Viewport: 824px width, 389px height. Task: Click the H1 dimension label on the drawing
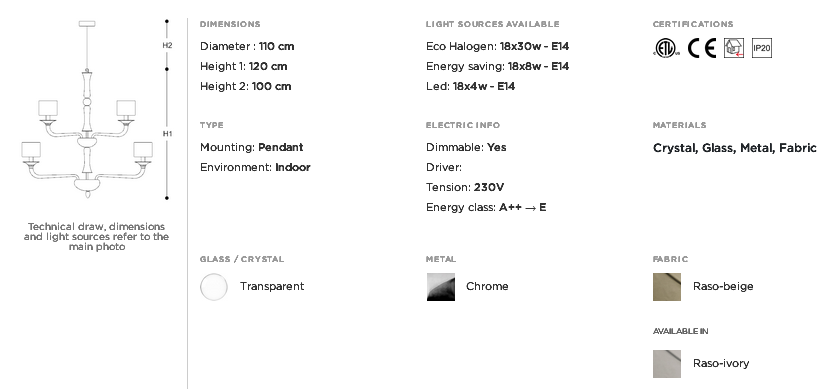pos(167,134)
